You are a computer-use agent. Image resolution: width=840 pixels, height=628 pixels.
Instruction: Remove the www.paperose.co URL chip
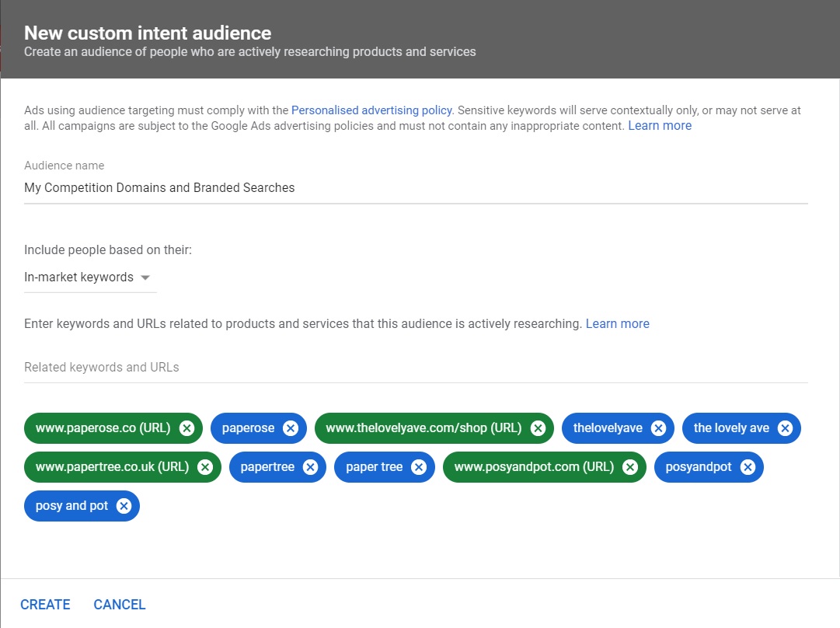186,428
